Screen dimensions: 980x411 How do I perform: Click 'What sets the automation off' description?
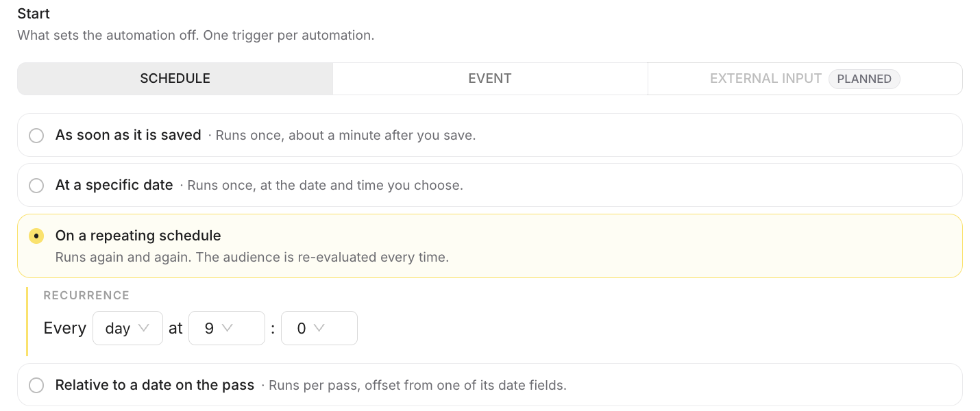196,35
